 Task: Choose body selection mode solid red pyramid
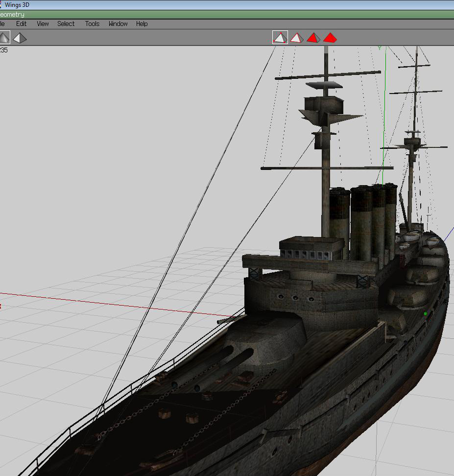tap(330, 38)
